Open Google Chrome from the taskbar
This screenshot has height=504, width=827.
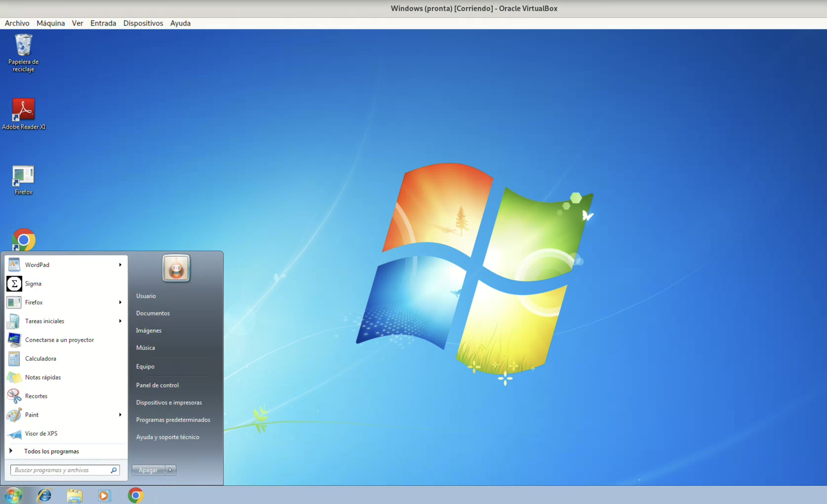[x=136, y=495]
